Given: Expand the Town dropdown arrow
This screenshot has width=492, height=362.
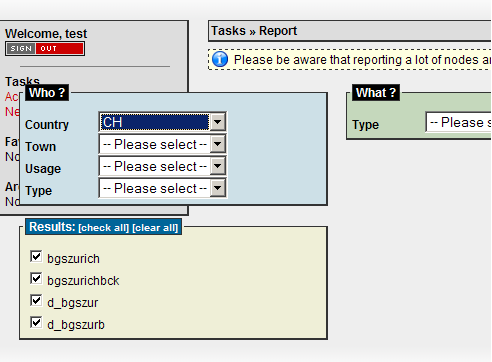Looking at the screenshot, I should tap(218, 144).
